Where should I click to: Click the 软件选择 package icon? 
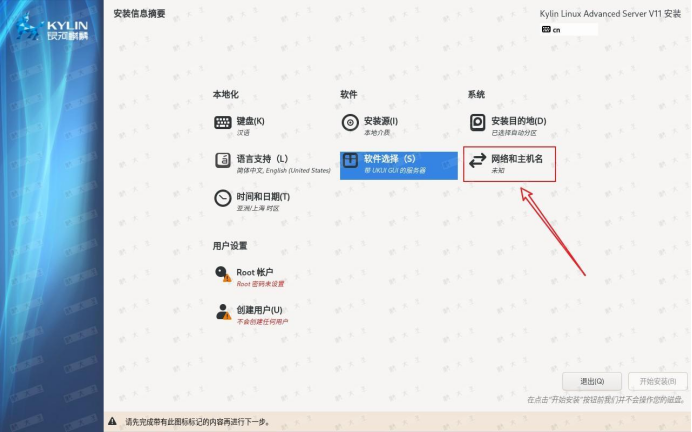tap(350, 160)
